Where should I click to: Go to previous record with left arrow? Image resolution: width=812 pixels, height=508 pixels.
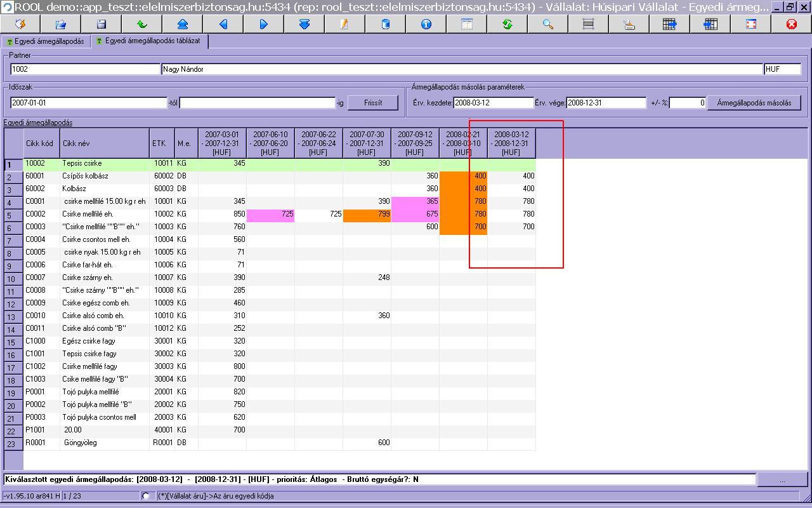pos(223,24)
